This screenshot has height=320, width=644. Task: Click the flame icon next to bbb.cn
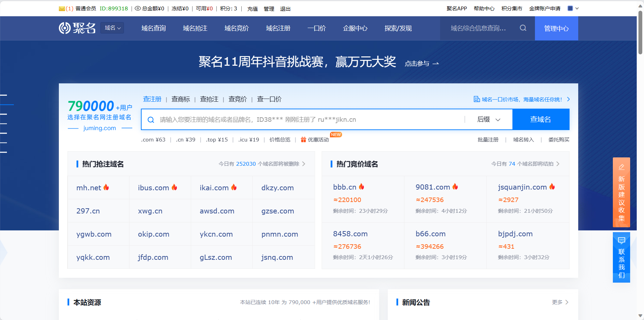361,186
